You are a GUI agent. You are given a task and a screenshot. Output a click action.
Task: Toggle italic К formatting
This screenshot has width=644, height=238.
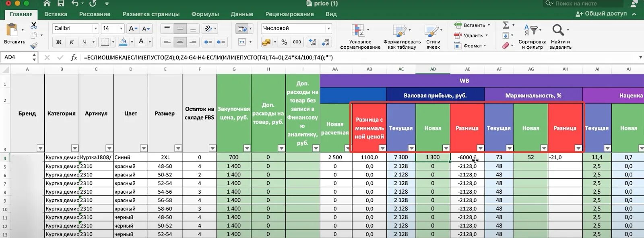click(72, 42)
